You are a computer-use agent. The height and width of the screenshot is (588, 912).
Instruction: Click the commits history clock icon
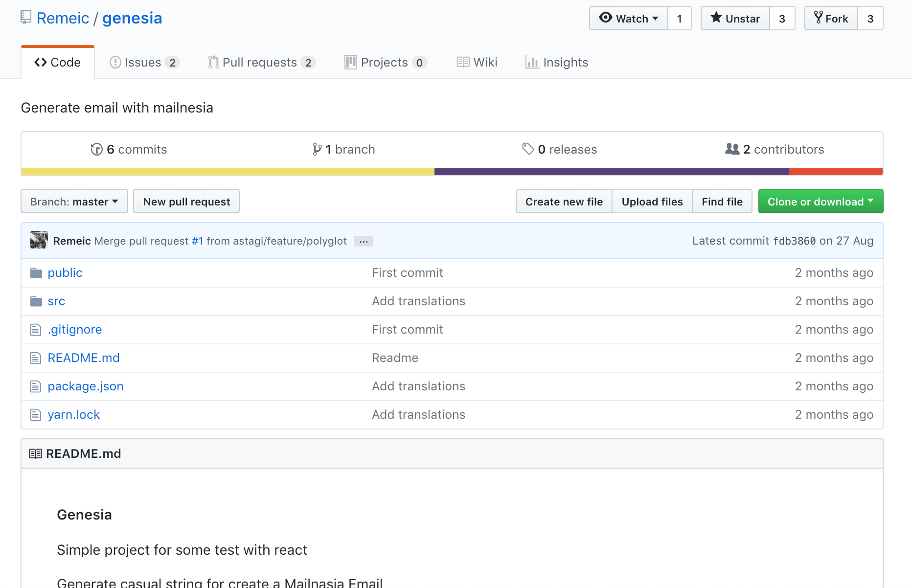[96, 149]
